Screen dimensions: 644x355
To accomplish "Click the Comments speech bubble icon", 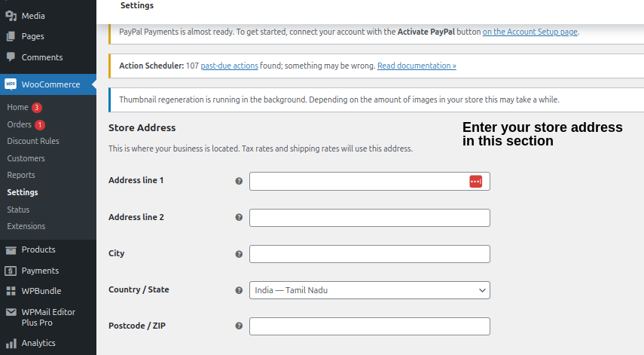I will point(11,57).
